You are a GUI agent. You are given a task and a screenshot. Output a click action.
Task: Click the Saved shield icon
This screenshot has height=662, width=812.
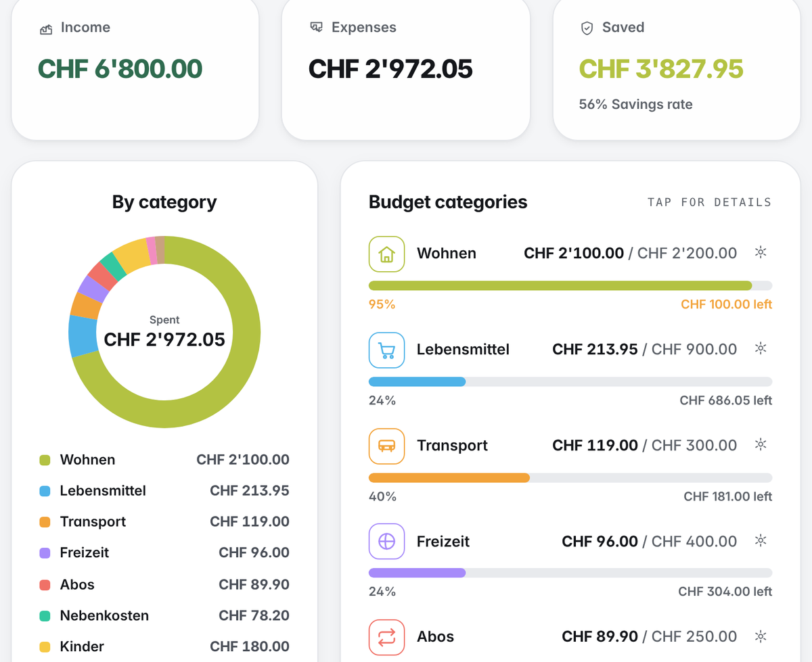pyautogui.click(x=587, y=28)
